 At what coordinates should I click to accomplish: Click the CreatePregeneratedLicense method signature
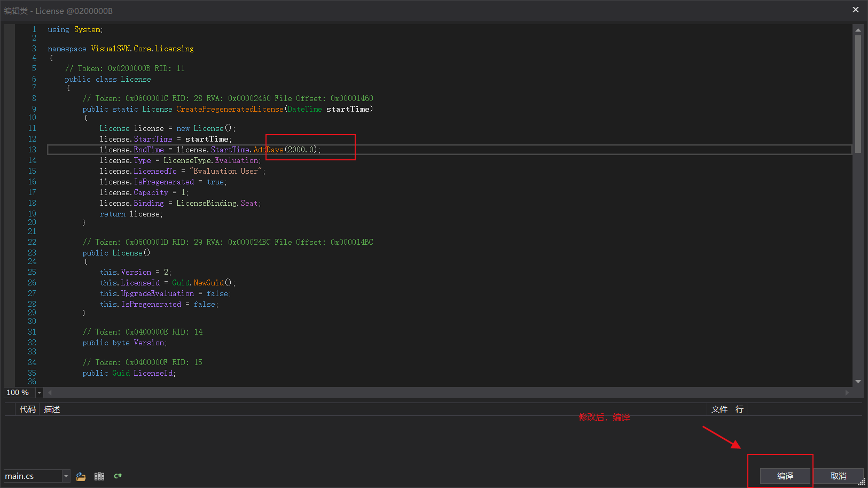(x=228, y=109)
